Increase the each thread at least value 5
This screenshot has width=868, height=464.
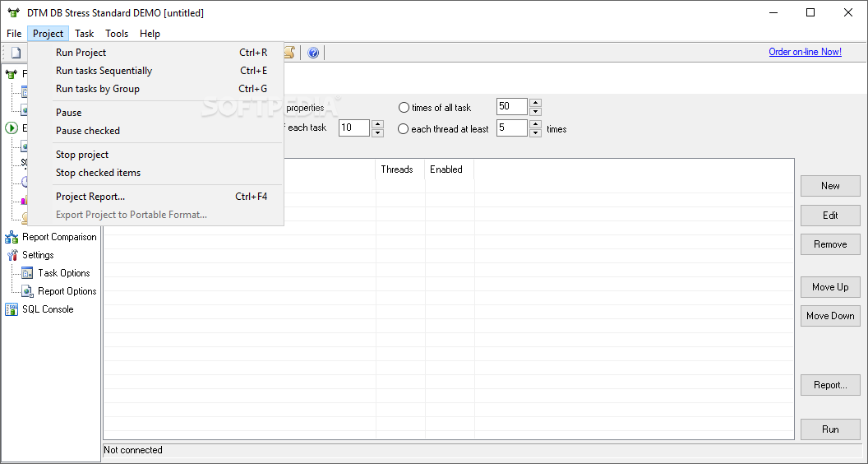pos(535,123)
